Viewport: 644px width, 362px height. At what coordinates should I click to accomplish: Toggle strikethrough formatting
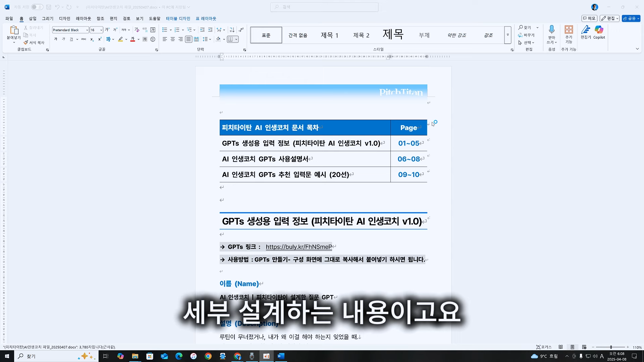coord(84,39)
